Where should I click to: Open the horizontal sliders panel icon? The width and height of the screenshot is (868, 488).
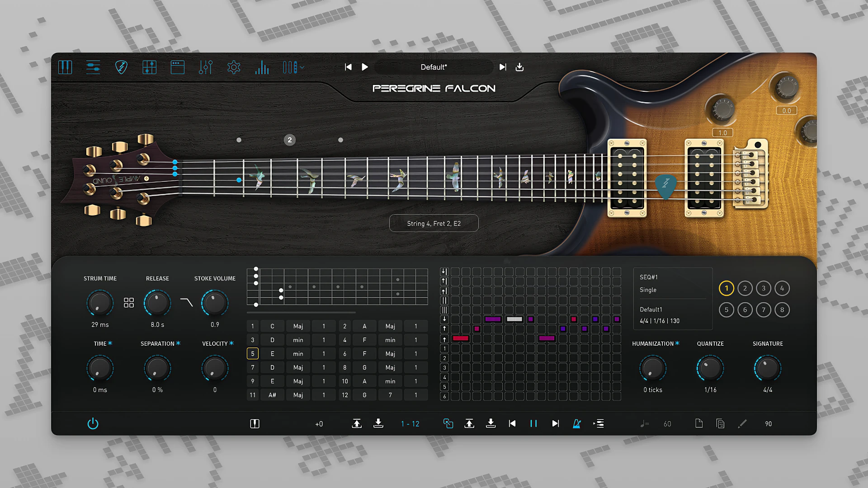pos(93,67)
